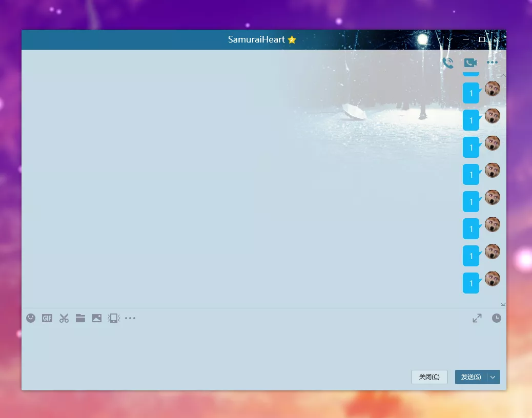Start a screenshot with the scissors tool
532x418 pixels.
(64, 318)
